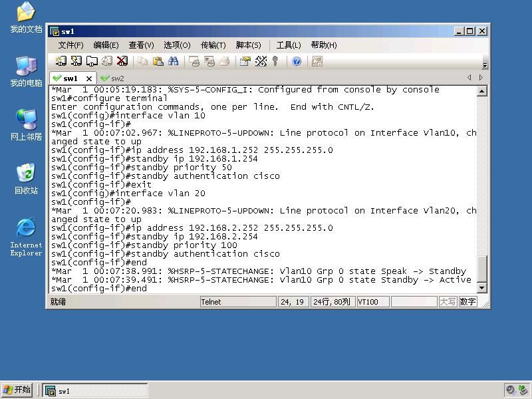Click the '24, 19' cursor position status
Screen dimensions: 532x399
pyautogui.click(x=293, y=302)
